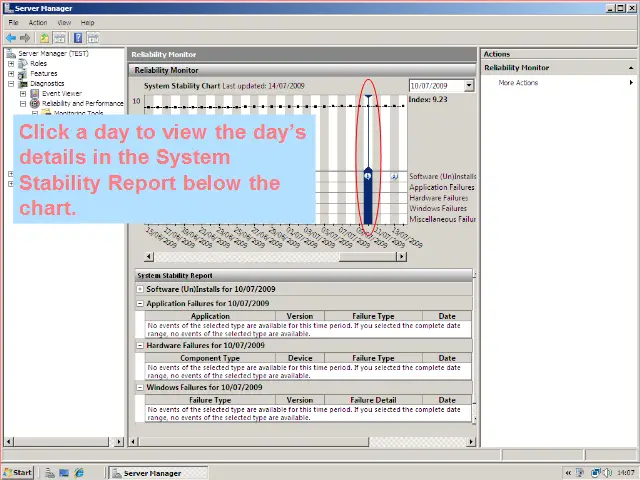This screenshot has width=640, height=480.
Task: Click the Show/Hide Console Tree icon
Action: click(x=60, y=38)
